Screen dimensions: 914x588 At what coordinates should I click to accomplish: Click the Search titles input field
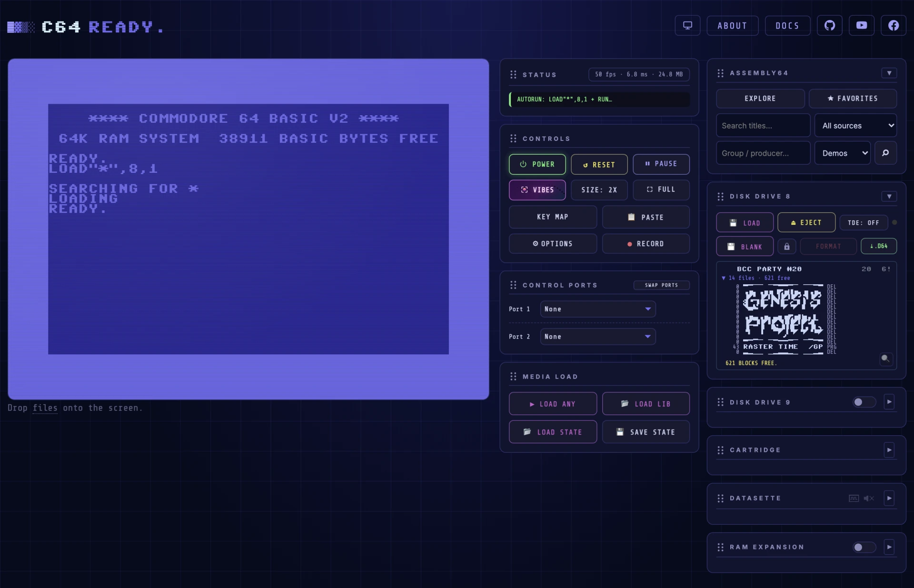(763, 126)
